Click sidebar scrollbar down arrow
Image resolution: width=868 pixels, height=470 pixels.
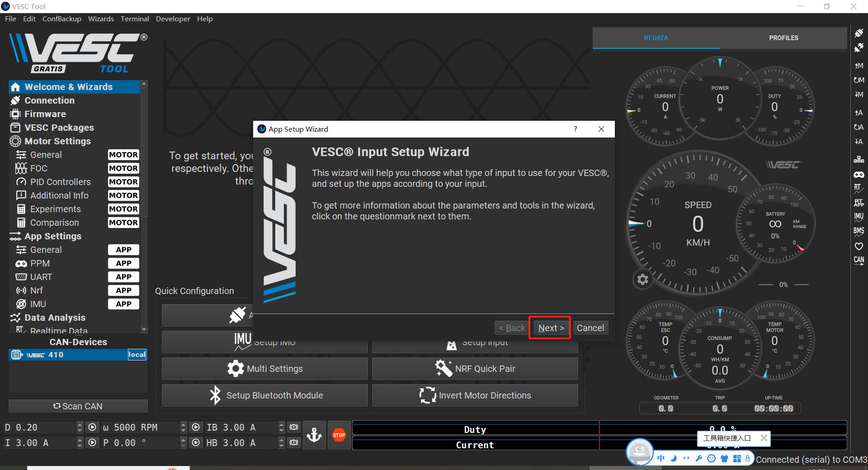click(144, 329)
